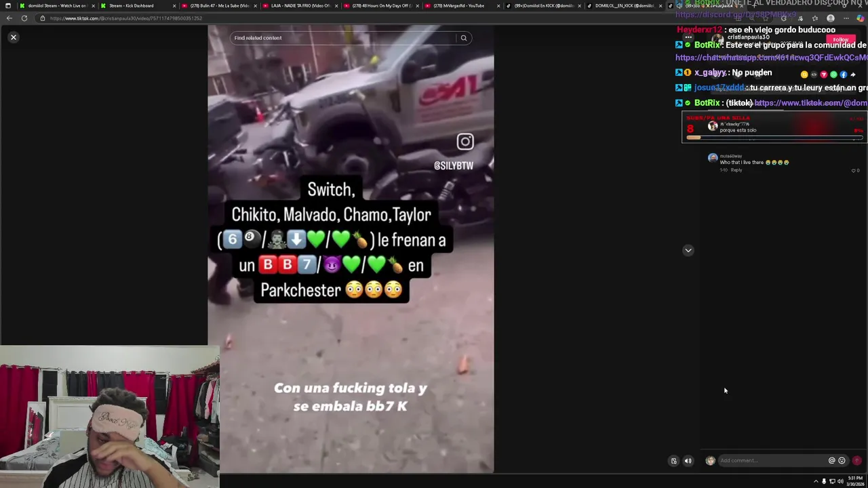Image resolution: width=868 pixels, height=488 pixels.
Task: Reply to the 'Who that I live there' comment
Action: [x=736, y=170]
